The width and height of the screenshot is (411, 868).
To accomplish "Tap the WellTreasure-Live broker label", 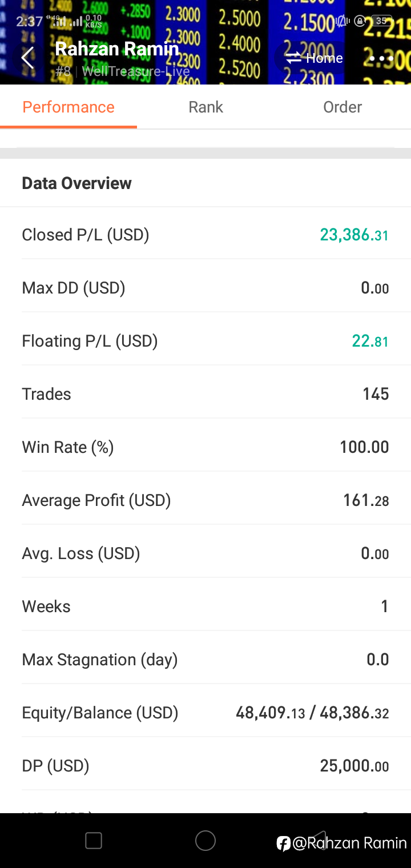I will tap(136, 71).
